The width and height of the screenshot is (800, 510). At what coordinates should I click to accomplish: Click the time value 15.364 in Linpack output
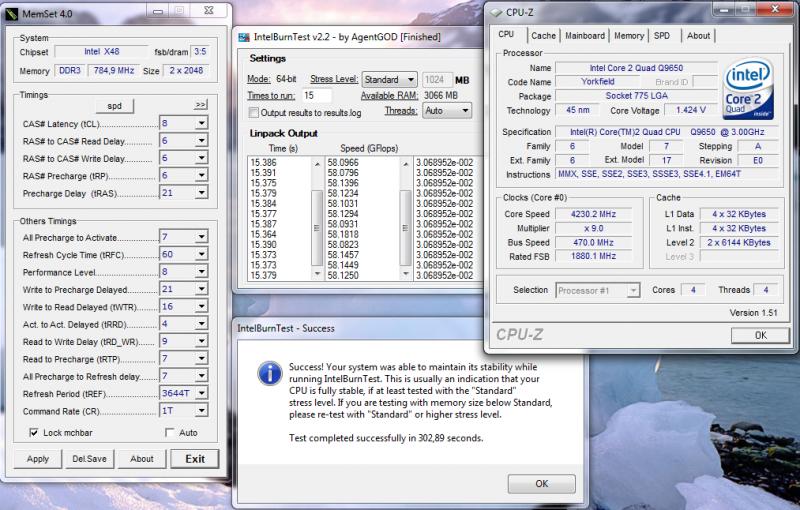pyautogui.click(x=263, y=234)
